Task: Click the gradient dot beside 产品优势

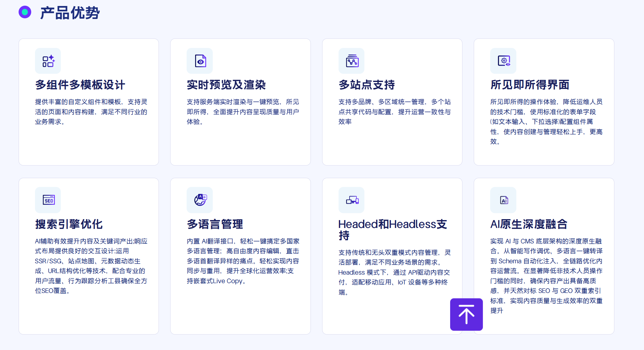Action: (x=25, y=12)
